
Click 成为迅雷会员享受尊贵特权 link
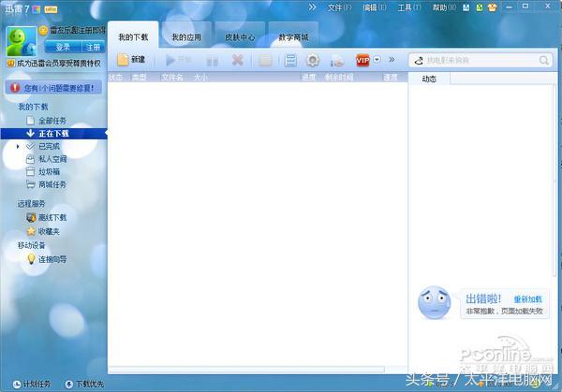pyautogui.click(x=59, y=64)
